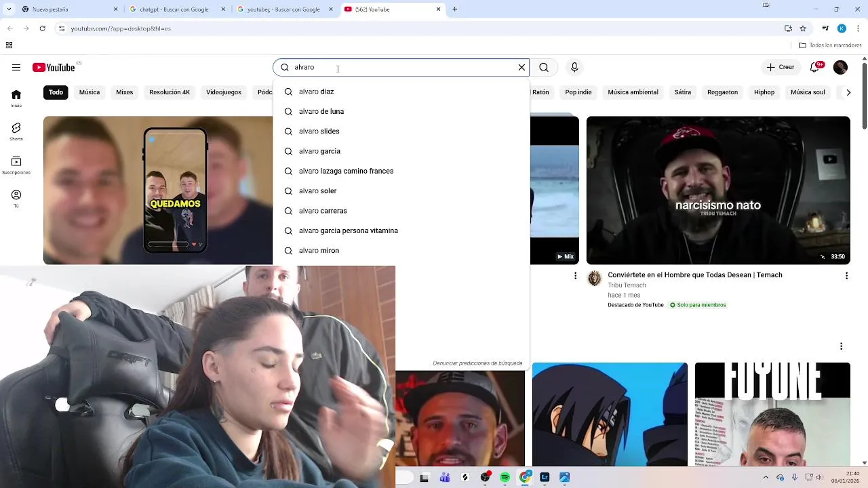The image size is (868, 488).
Task: Choose suggestion "alvaro soler"
Action: [401, 190]
